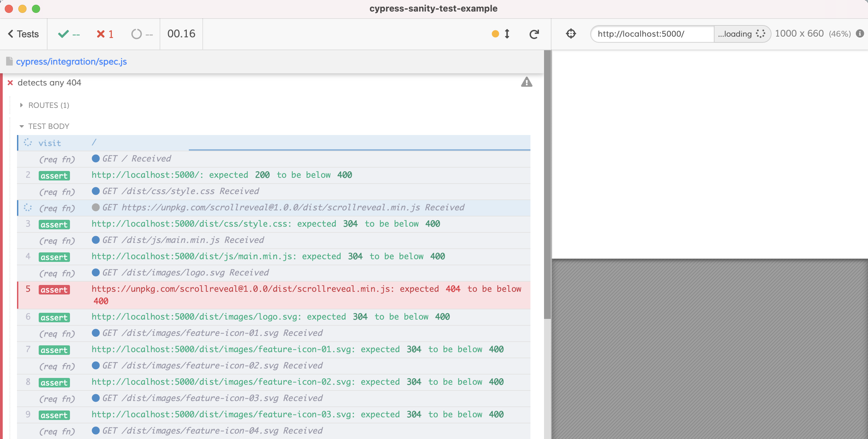
Task: Click the gray pending dot on unpkg request
Action: pos(96,207)
